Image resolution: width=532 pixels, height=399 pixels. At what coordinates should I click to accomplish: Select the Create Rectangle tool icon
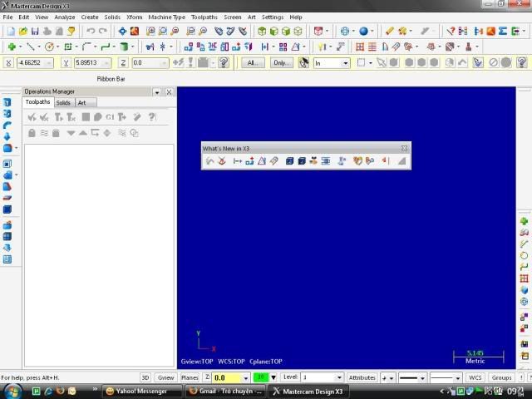[68, 47]
